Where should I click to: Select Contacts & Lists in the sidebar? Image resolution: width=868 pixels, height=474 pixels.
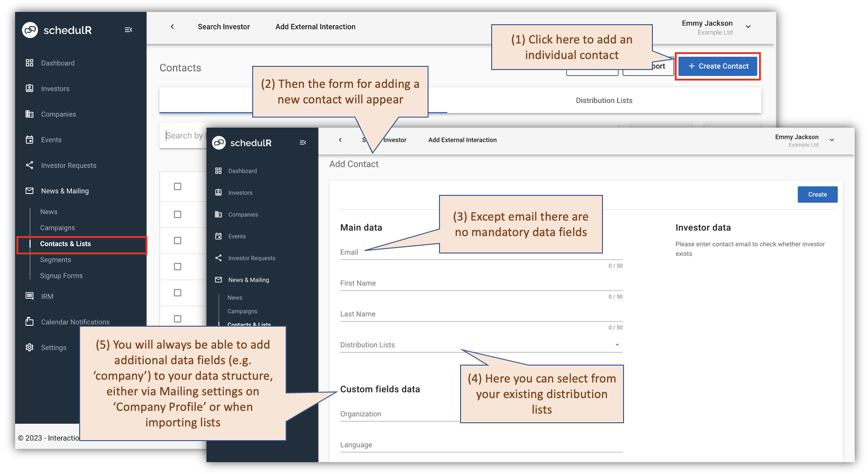pos(65,243)
